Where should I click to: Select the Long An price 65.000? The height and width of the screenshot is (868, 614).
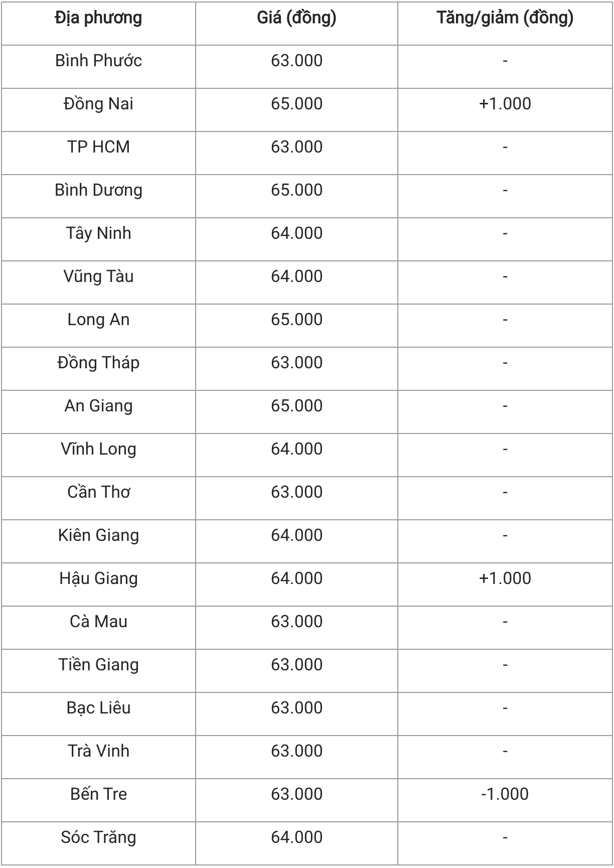tap(296, 320)
